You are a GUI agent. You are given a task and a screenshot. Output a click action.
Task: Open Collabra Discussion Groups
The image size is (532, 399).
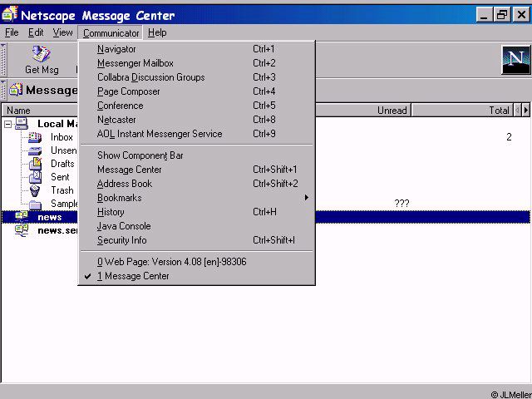tap(196, 77)
